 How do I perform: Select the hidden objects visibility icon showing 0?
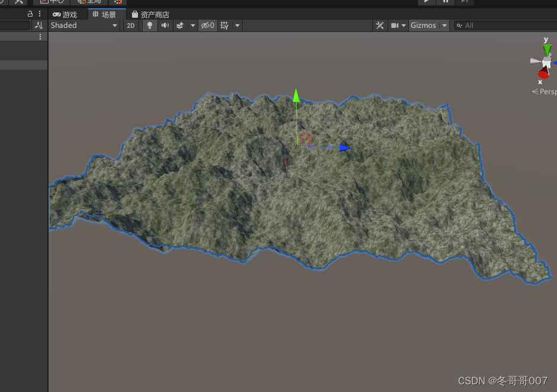(x=207, y=25)
